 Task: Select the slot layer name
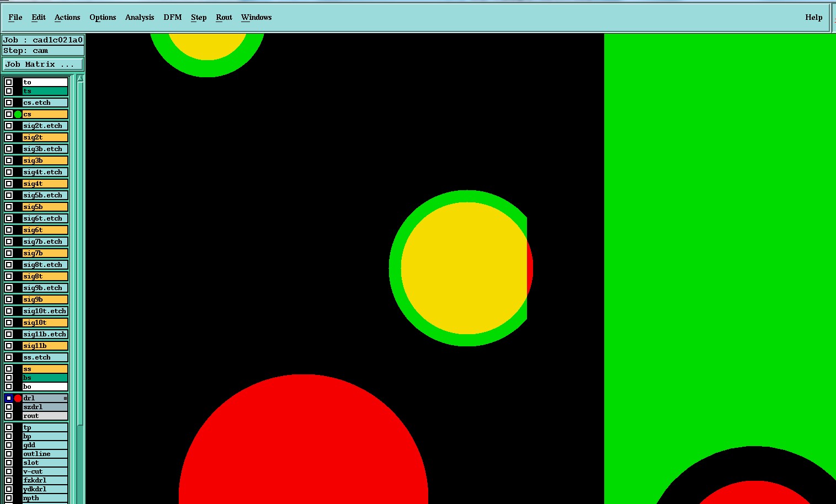coord(45,463)
